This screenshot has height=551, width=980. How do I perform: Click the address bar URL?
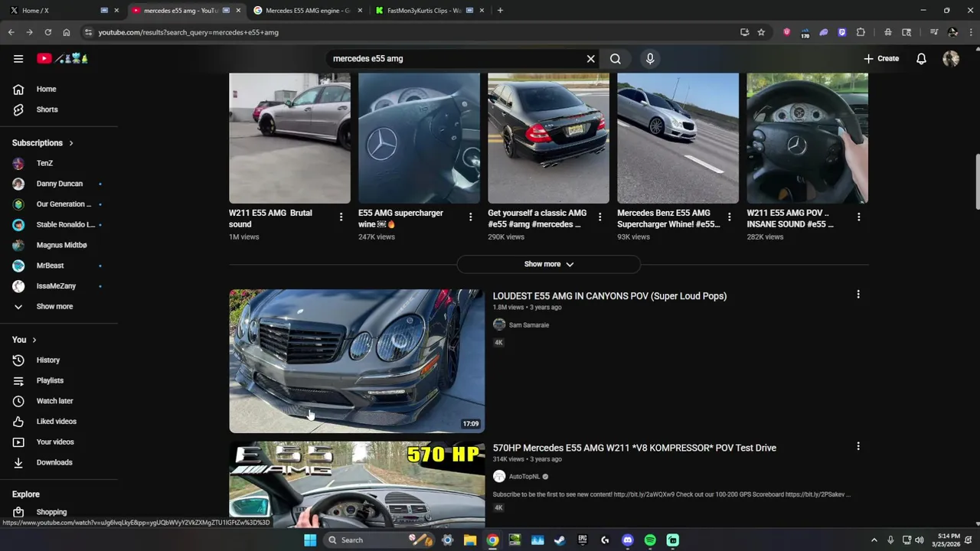click(188, 32)
